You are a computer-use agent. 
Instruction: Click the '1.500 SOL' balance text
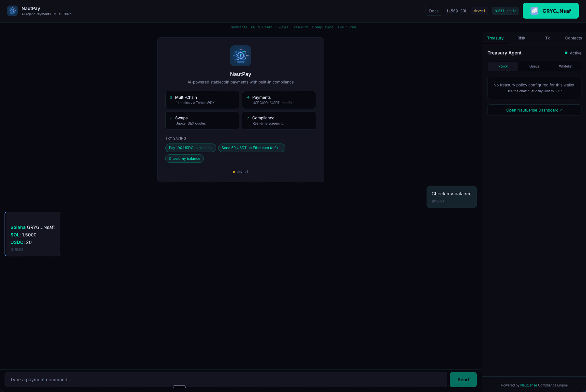tap(457, 11)
